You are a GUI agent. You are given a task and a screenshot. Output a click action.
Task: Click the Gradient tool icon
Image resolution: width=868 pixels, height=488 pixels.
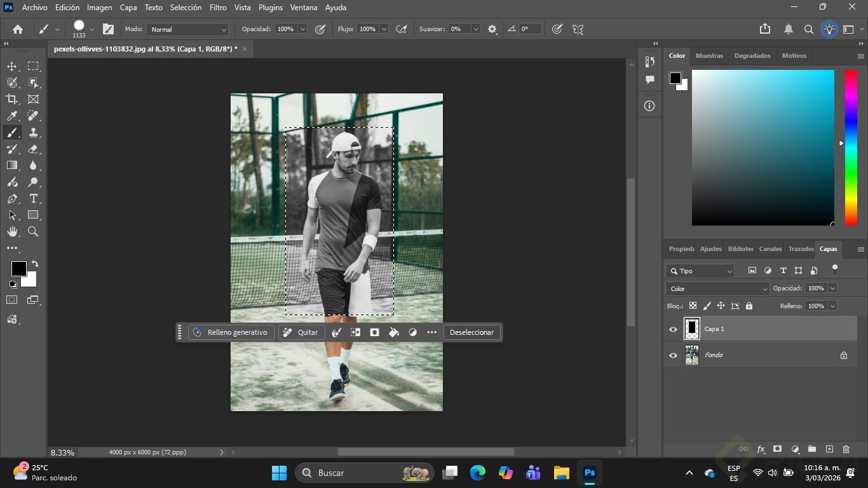pos(12,165)
